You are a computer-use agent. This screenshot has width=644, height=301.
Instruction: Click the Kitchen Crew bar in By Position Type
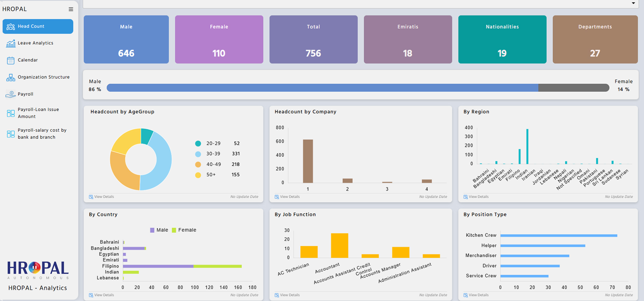click(559, 235)
